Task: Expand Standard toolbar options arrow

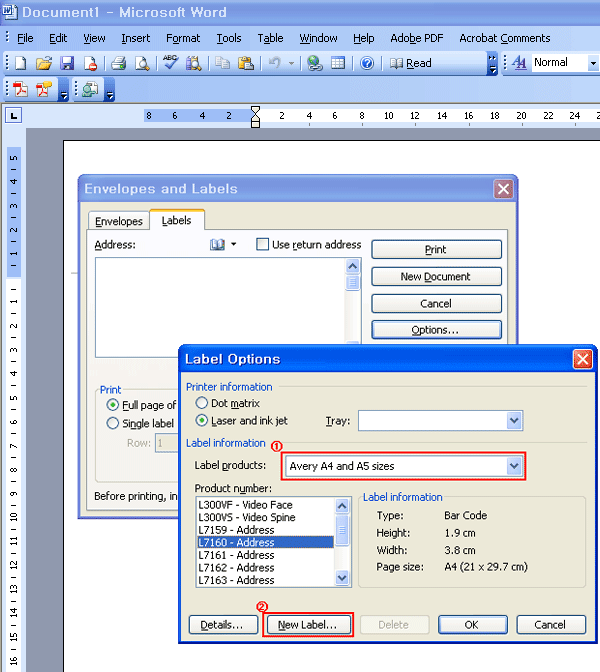Action: click(492, 63)
